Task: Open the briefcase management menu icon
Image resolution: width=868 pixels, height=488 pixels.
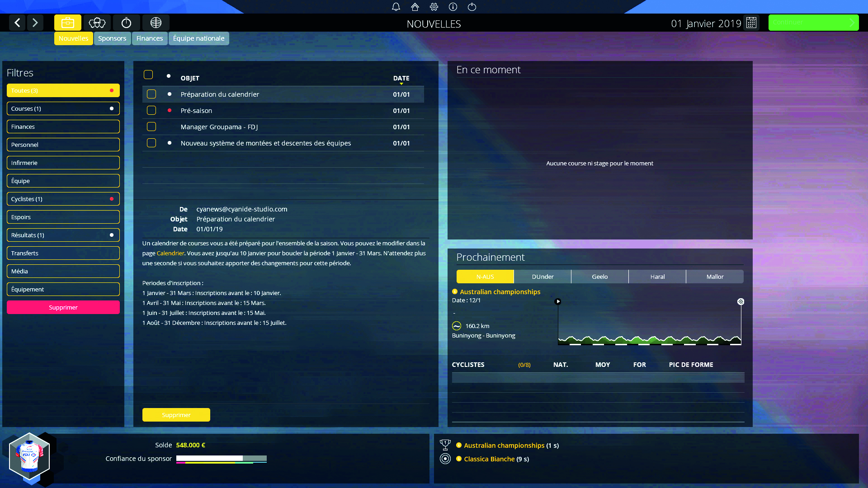Action: point(68,23)
